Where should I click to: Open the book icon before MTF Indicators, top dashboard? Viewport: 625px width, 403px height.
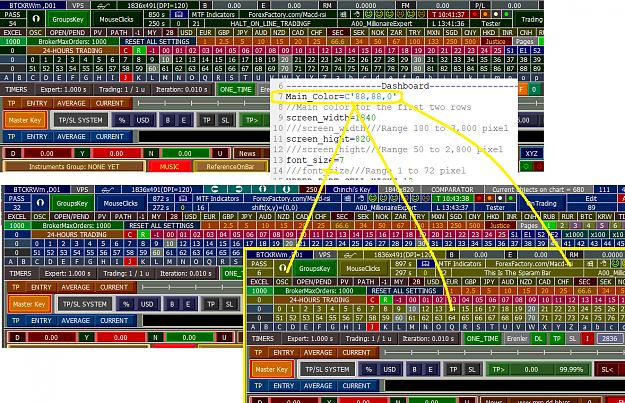pos(179,14)
